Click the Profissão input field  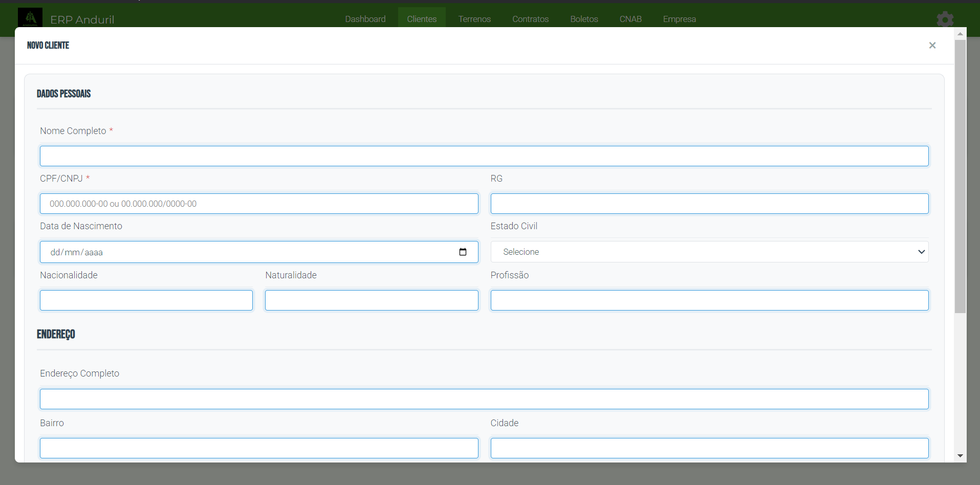point(709,300)
